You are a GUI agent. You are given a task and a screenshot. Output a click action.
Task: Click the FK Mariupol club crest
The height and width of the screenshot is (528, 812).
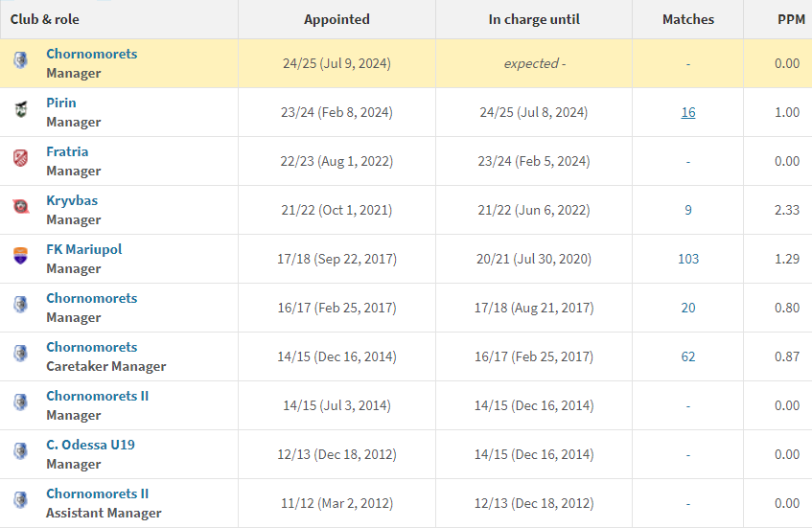point(20,256)
